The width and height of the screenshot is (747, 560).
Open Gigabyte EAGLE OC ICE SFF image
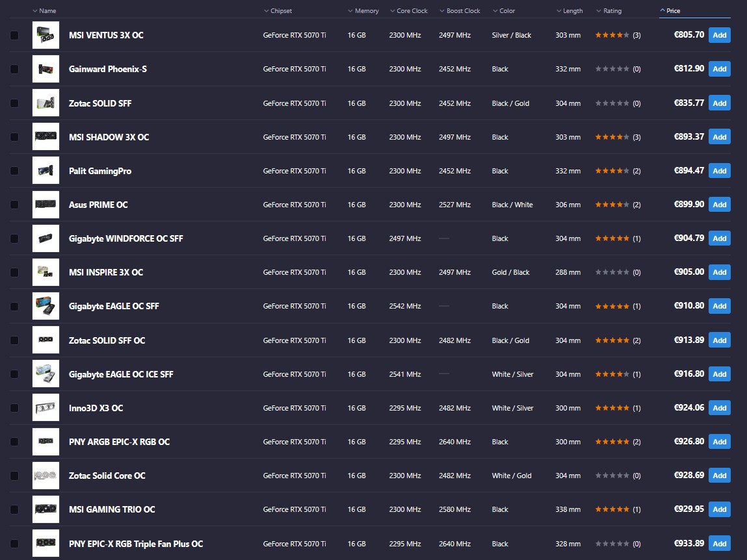tap(46, 374)
